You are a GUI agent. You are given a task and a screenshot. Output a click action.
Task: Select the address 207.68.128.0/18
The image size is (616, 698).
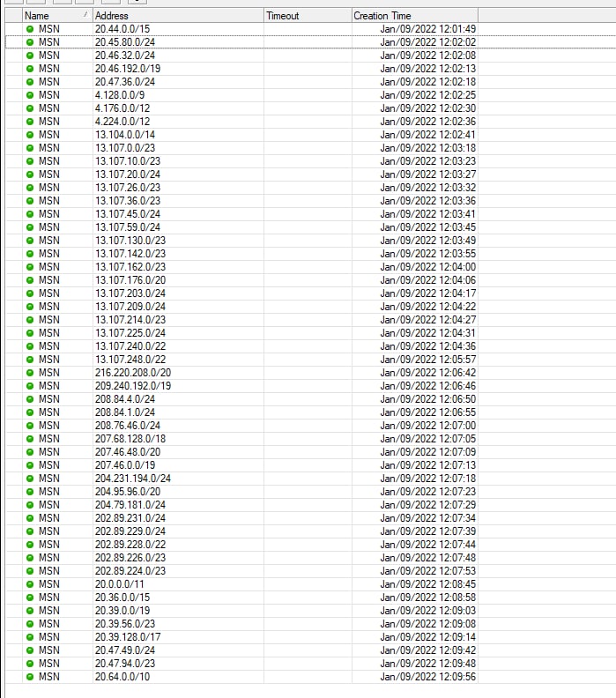pyautogui.click(x=130, y=439)
